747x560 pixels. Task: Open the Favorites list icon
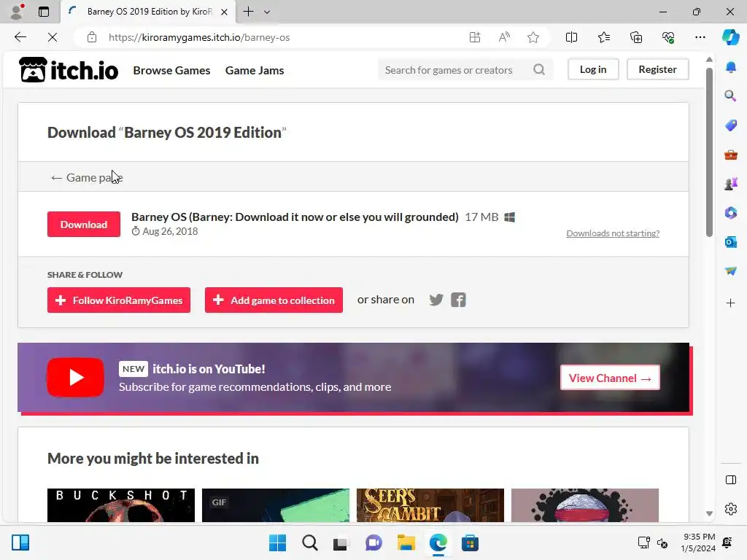coord(603,37)
